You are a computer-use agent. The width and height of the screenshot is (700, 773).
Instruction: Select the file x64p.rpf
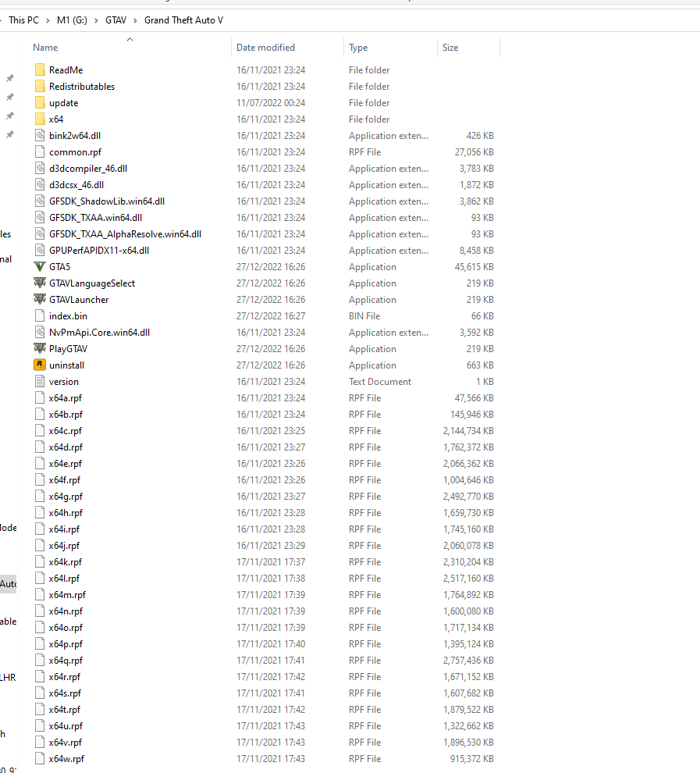tap(66, 644)
